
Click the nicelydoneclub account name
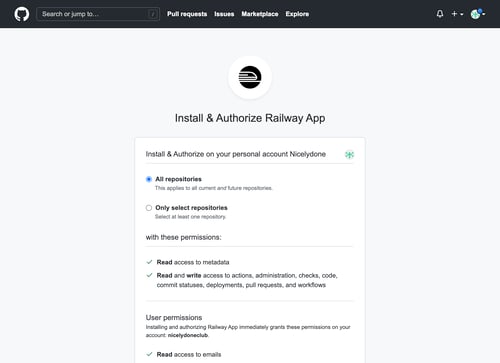coord(188,335)
